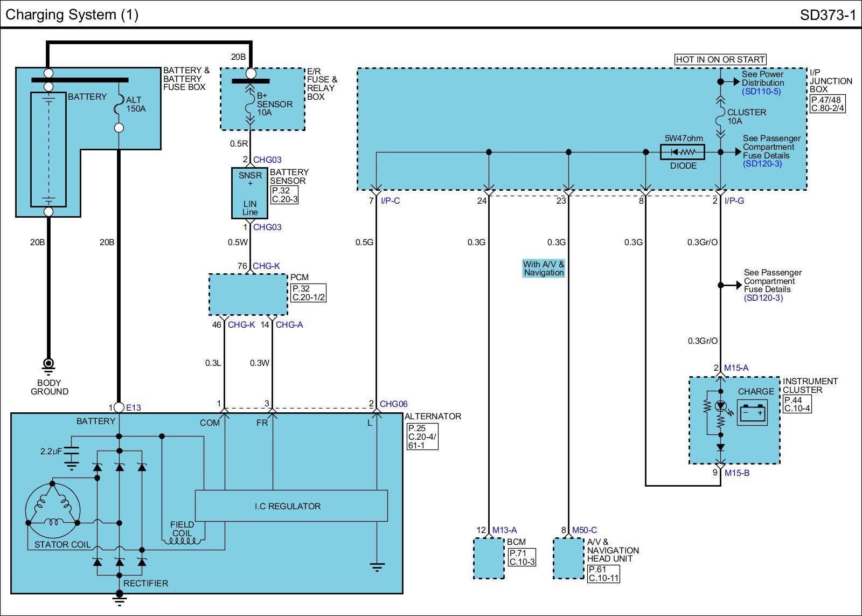
Task: Click the M50-C connector label
Action: coord(584,530)
